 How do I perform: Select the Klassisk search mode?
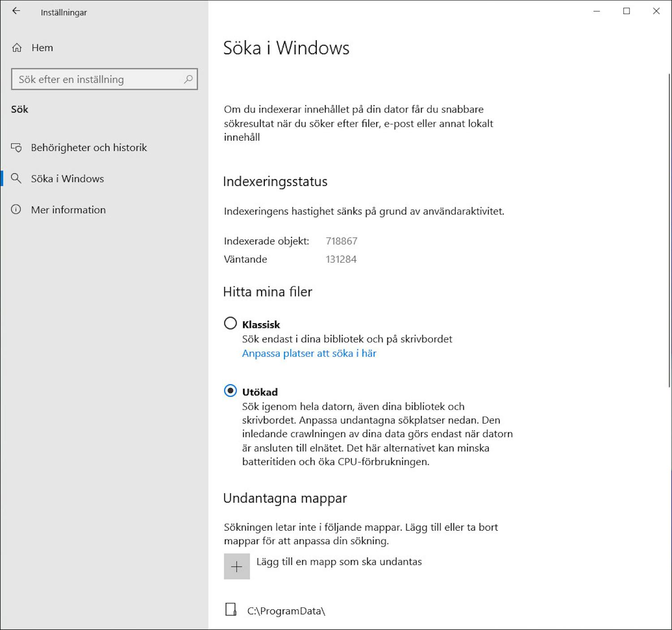click(230, 323)
